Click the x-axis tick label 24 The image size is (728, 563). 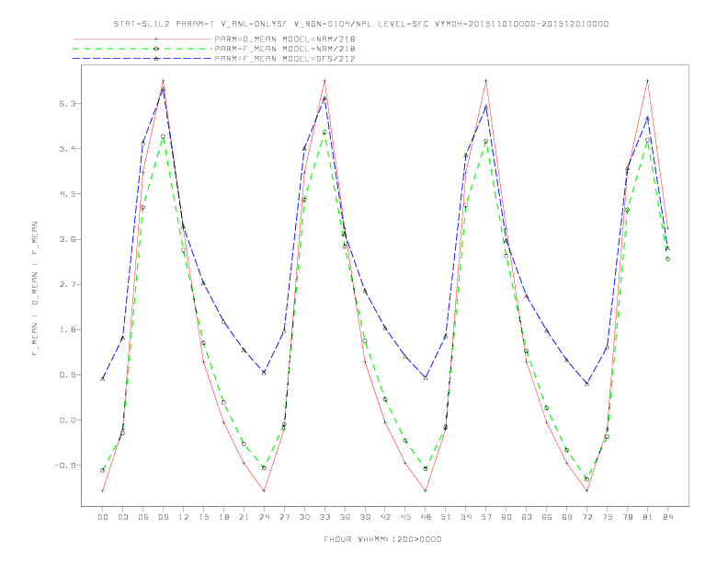264,517
